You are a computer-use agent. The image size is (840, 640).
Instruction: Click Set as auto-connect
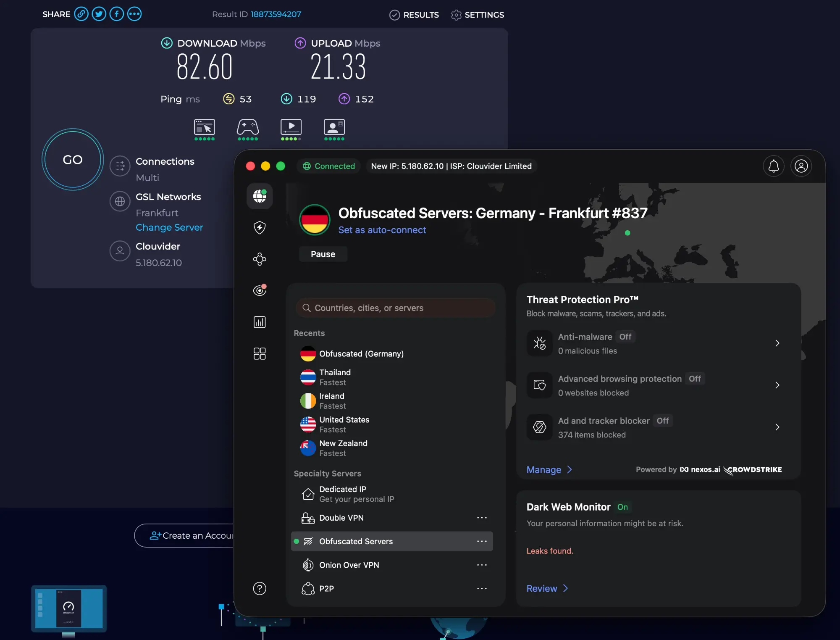coord(382,230)
